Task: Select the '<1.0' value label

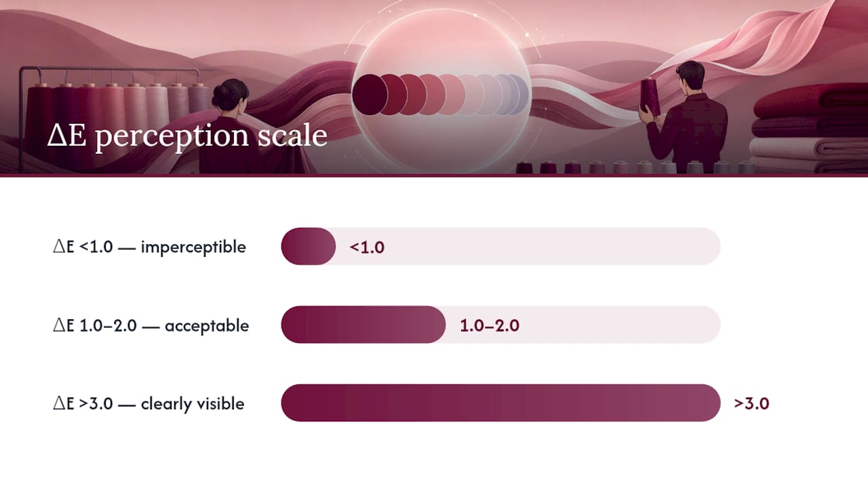Action: coord(367,247)
